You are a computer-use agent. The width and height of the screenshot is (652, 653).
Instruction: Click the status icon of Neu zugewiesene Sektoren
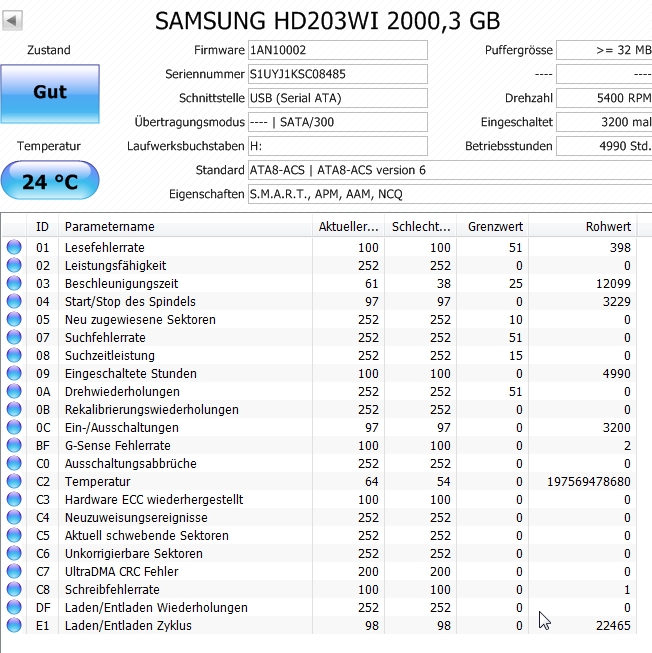tap(14, 319)
